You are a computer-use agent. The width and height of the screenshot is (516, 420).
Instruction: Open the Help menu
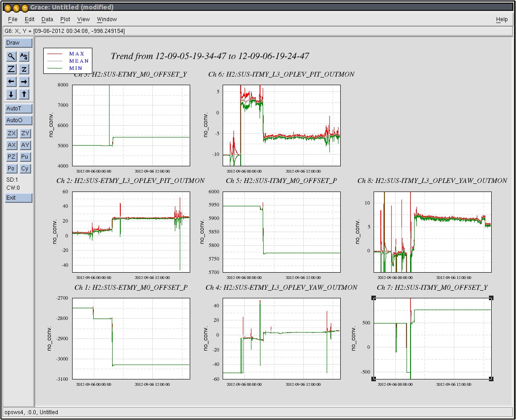click(x=502, y=19)
